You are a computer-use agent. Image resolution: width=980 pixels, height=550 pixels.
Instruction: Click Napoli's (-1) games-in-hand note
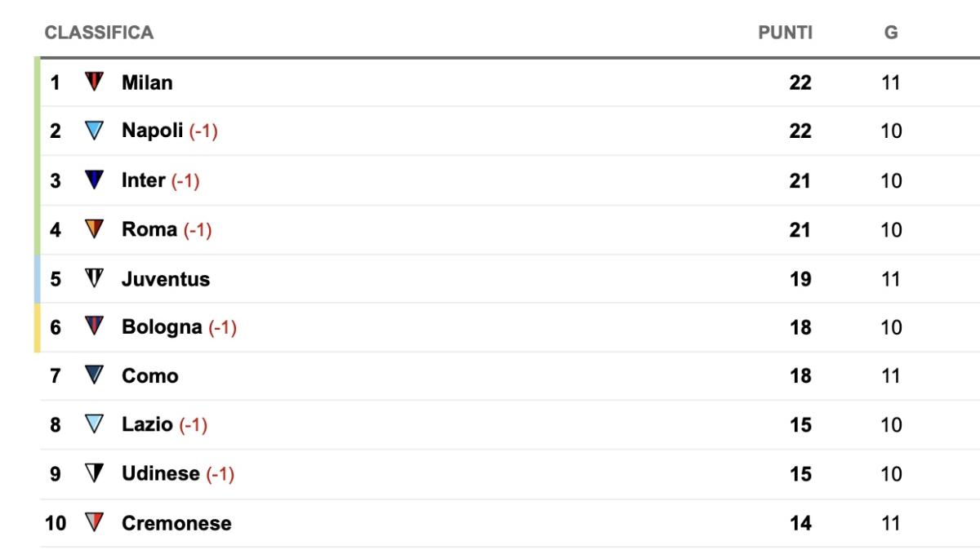203,131
